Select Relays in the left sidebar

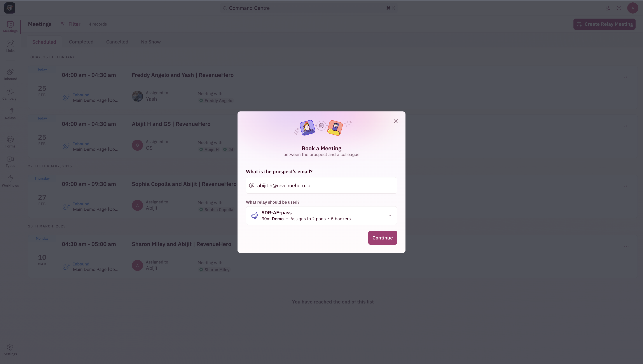pyautogui.click(x=10, y=114)
